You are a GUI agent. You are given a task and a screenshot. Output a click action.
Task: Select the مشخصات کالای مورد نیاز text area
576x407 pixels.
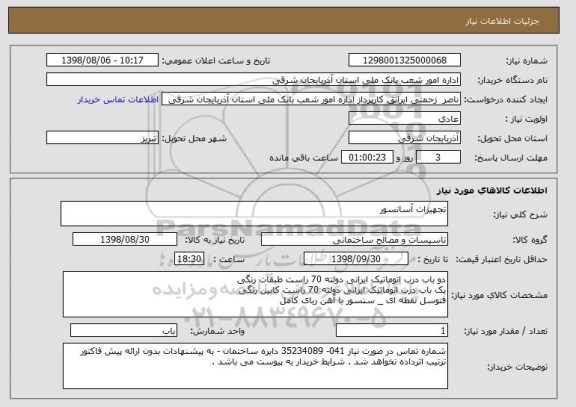click(255, 294)
